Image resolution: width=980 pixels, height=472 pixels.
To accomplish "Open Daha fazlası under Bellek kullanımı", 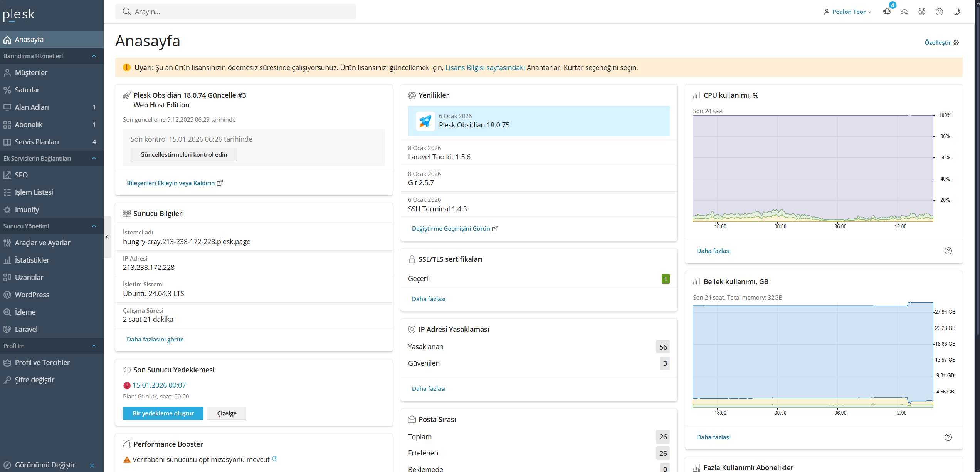I will tap(714, 437).
